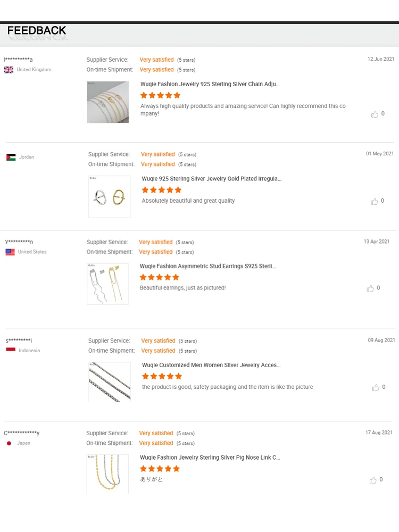The image size is (399, 532).
Task: Open Wuqie Asymmetric Stud Earrings link
Action: coord(208,266)
